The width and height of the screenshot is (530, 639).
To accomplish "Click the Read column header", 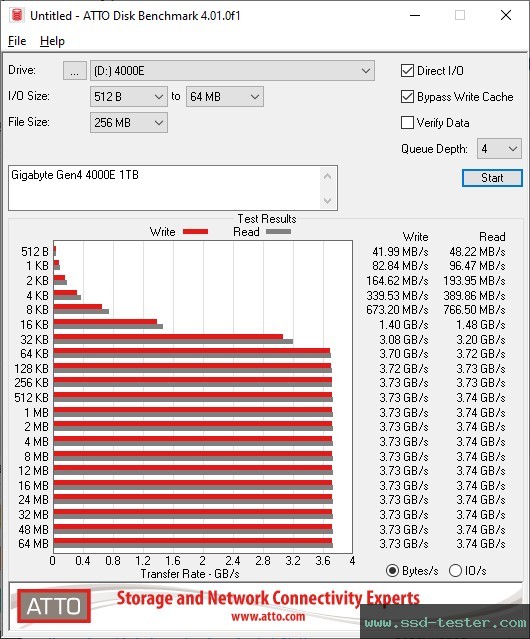I will [x=492, y=237].
